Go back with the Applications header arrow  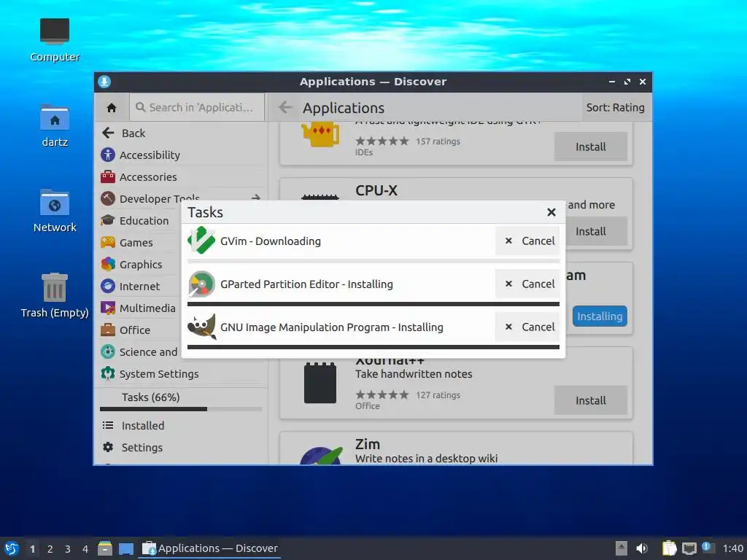[x=285, y=107]
